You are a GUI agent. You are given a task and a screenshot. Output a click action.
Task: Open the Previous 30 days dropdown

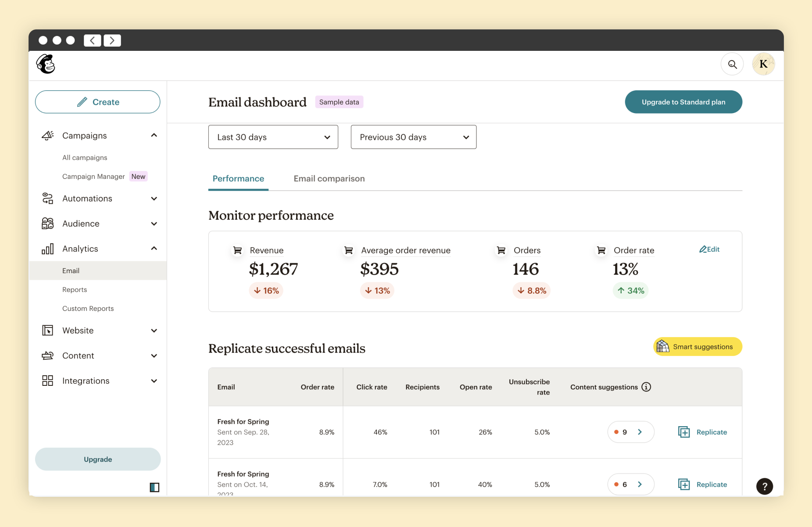point(413,137)
